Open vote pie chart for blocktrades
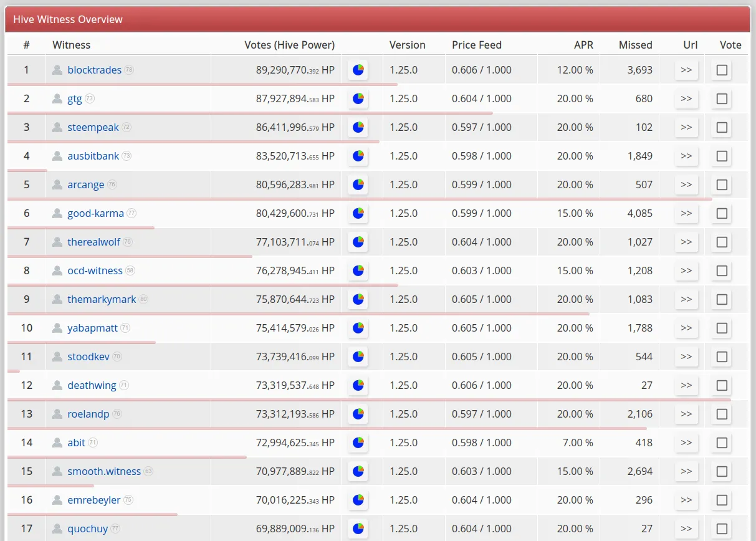The height and width of the screenshot is (541, 756). point(358,70)
